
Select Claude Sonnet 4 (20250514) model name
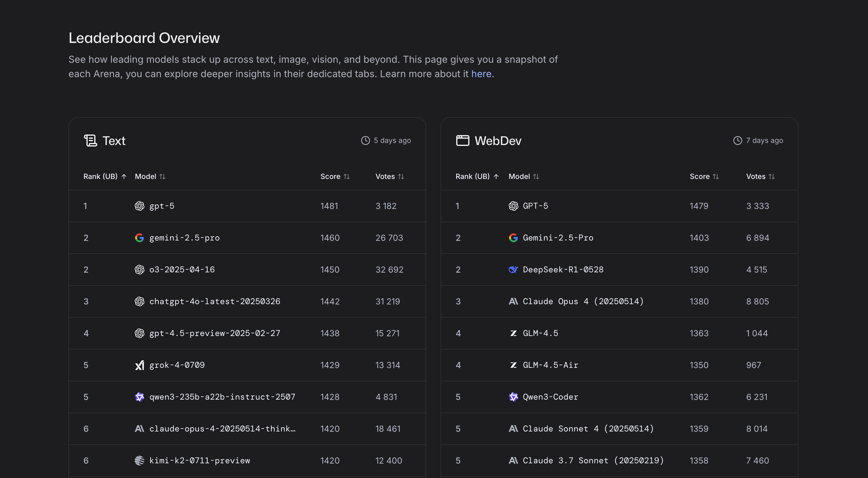click(588, 429)
